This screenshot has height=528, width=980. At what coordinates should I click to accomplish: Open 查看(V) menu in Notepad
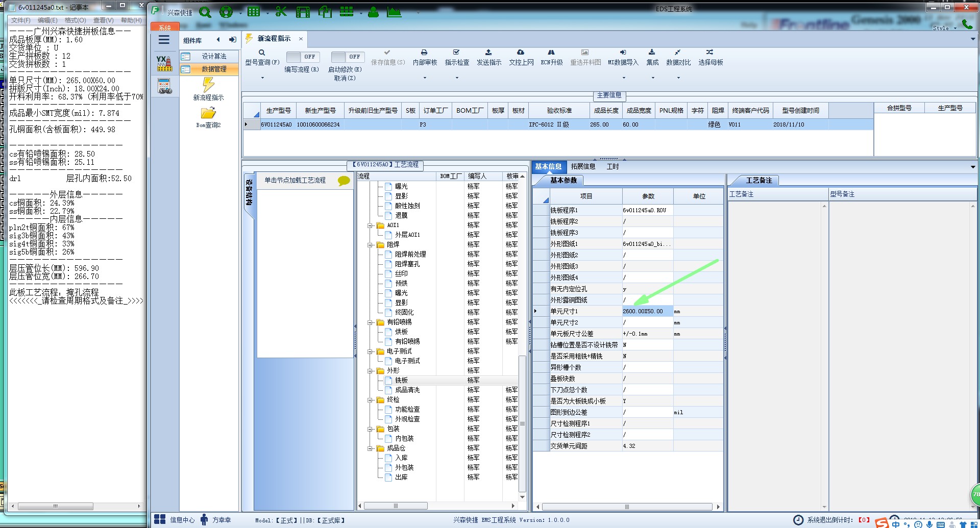click(104, 20)
